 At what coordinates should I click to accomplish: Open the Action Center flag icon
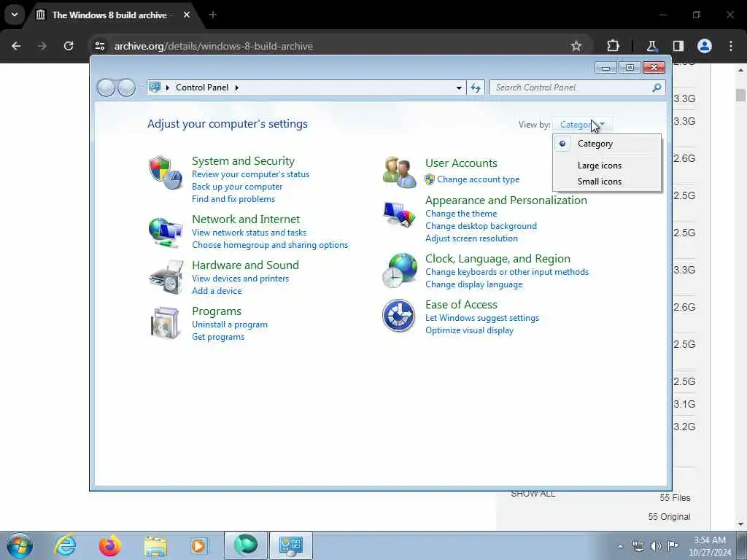pyautogui.click(x=673, y=546)
